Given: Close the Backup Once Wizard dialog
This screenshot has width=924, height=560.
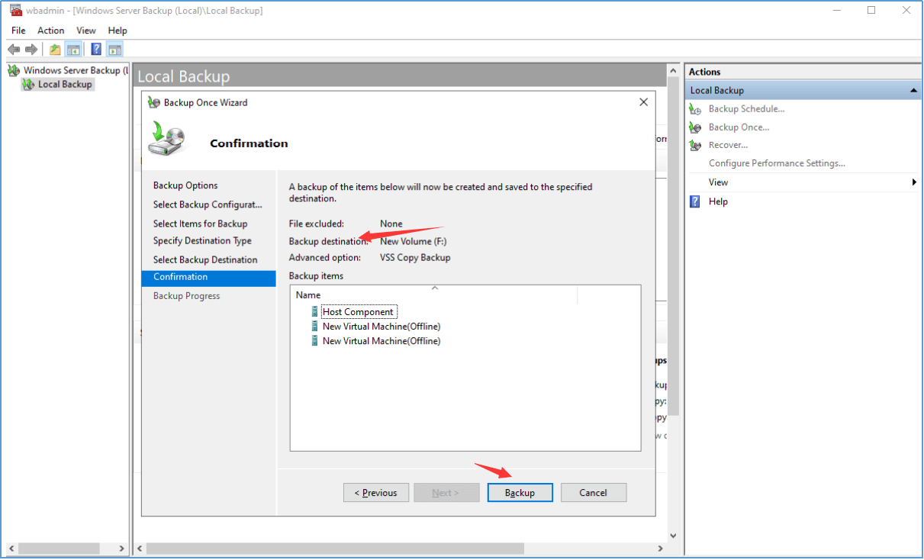Looking at the screenshot, I should tap(643, 102).
